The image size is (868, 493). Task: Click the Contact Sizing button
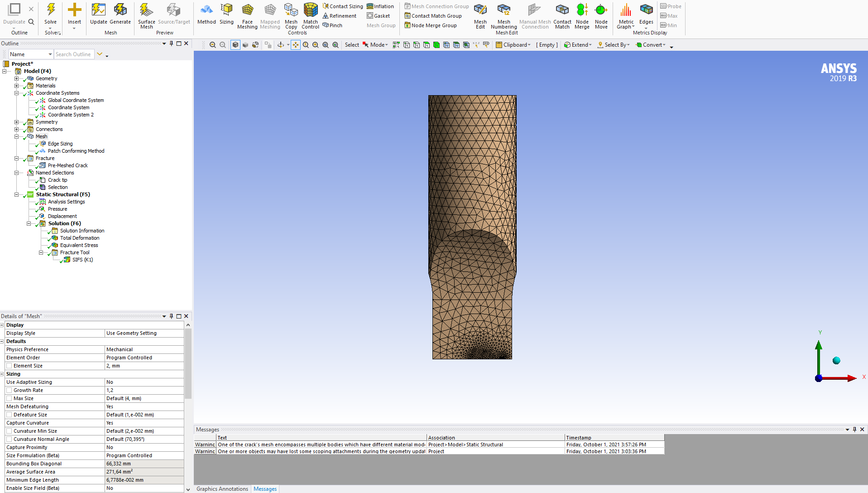tap(343, 6)
